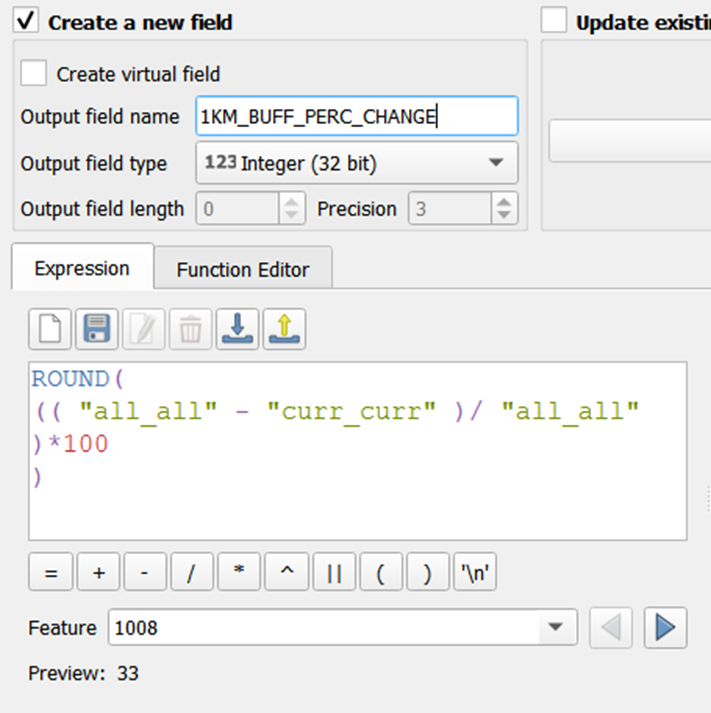The height and width of the screenshot is (713, 711).
Task: Click the Import user expressions icon
Action: pyautogui.click(x=238, y=329)
